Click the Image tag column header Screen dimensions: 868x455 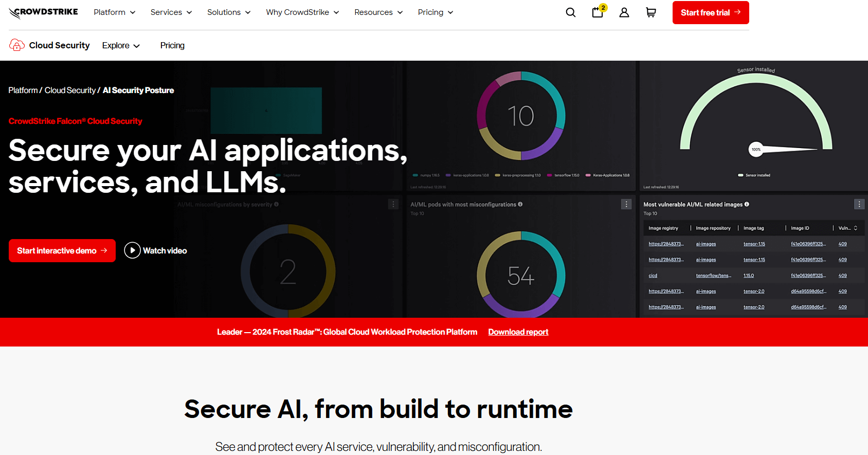coord(754,228)
